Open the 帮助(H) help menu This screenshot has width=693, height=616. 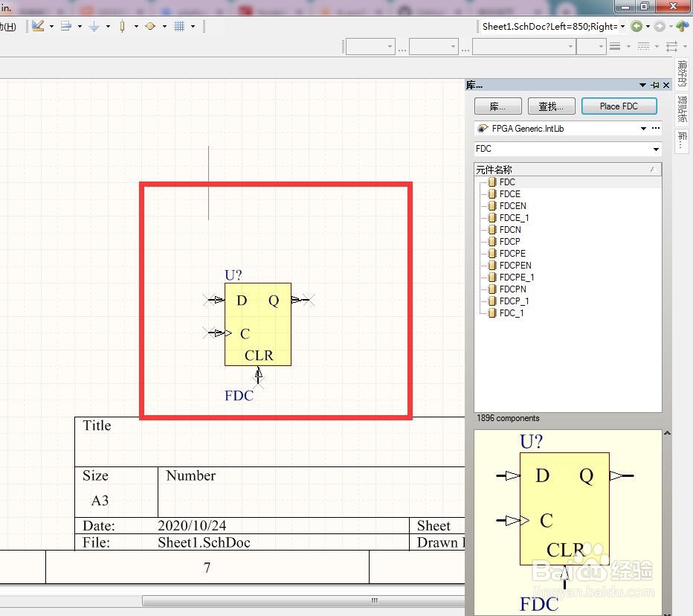(x=8, y=27)
